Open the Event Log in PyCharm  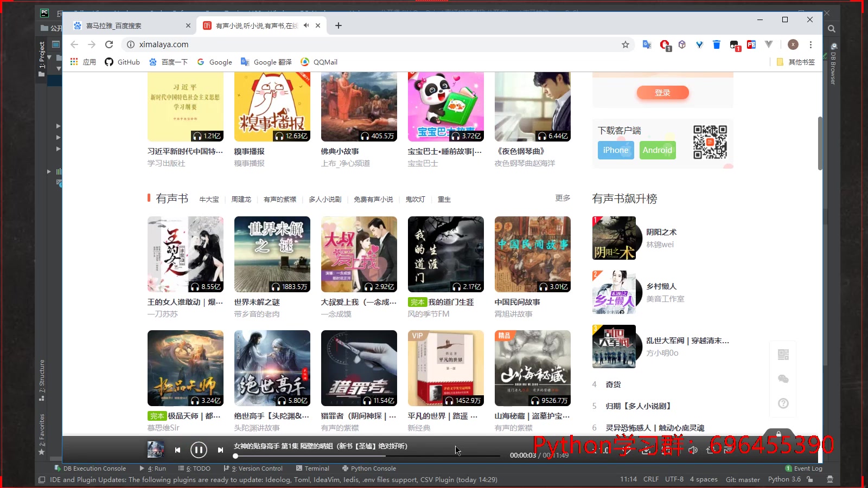tap(803, 468)
